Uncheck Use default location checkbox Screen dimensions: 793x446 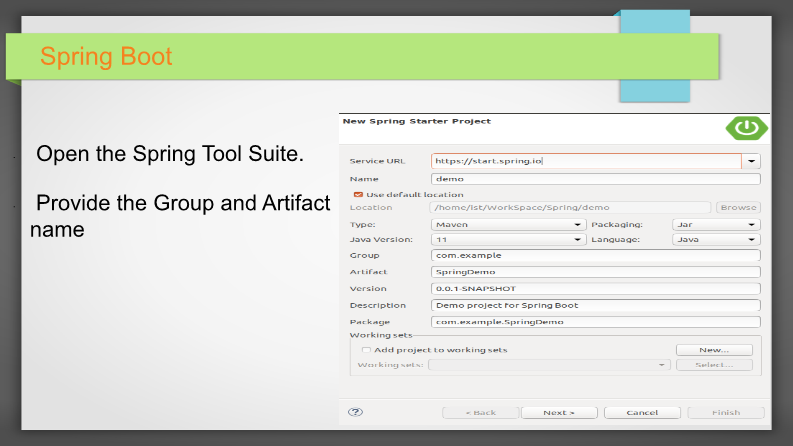(x=358, y=195)
